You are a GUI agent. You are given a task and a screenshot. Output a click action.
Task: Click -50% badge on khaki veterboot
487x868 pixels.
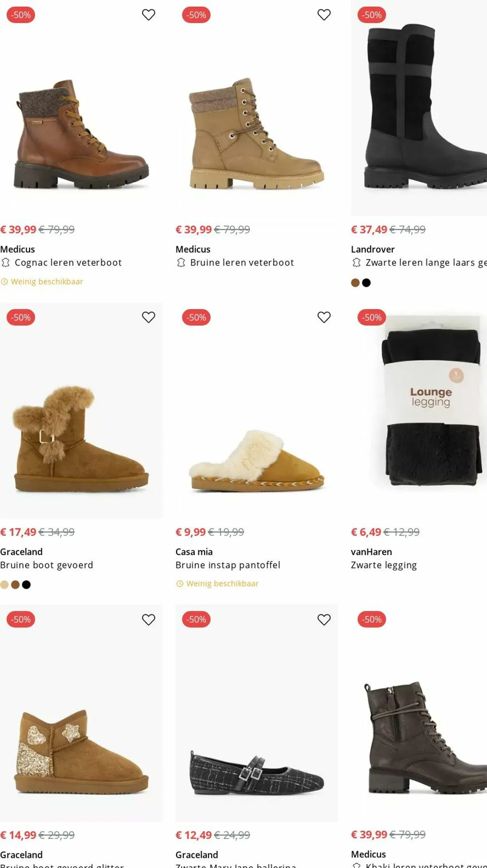pos(371,619)
